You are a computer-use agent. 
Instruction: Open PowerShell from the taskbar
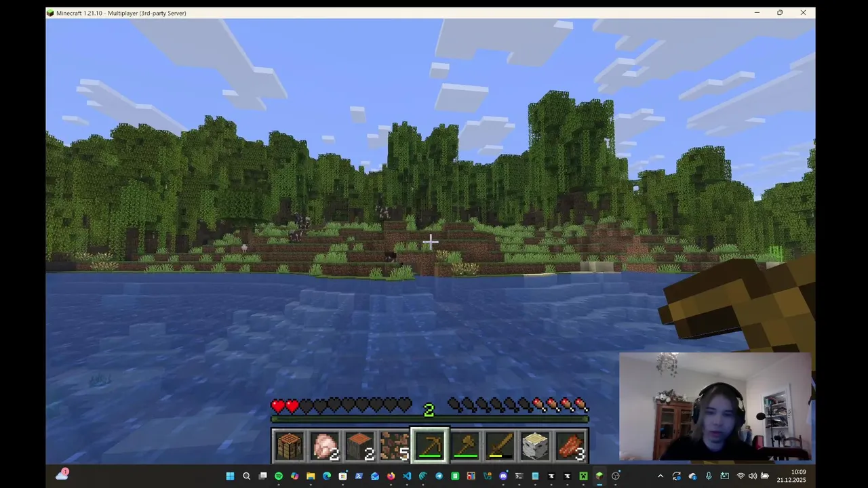[x=359, y=476]
